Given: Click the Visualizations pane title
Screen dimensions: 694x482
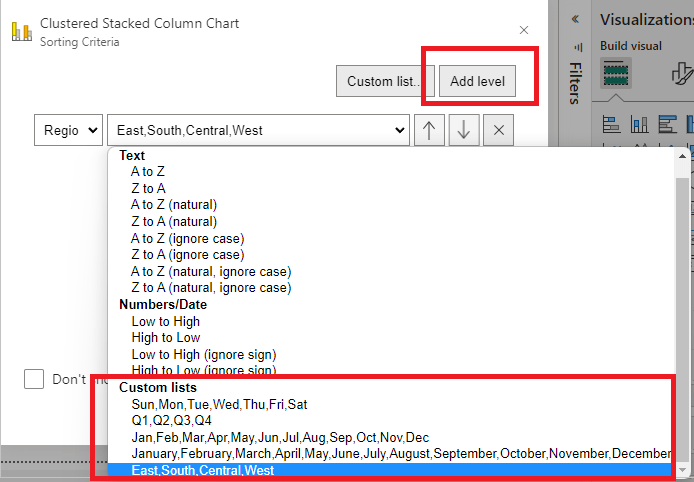Looking at the screenshot, I should (x=647, y=19).
